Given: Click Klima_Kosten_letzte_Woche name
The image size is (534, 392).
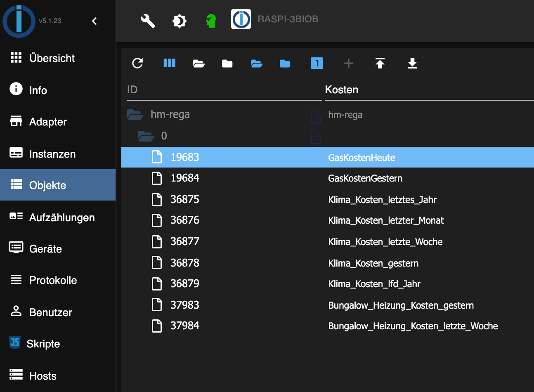Looking at the screenshot, I should (385, 242).
